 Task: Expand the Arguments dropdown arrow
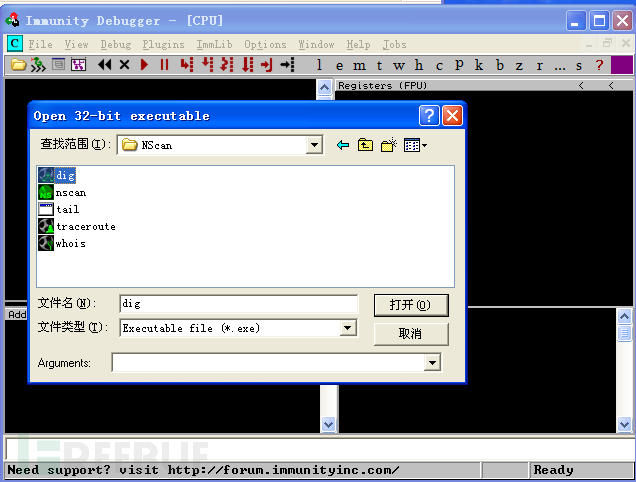click(432, 362)
